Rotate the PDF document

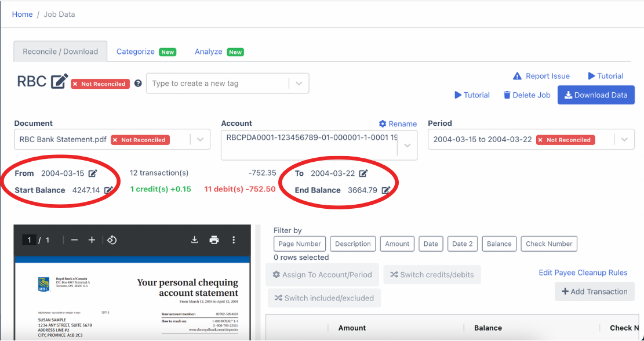pos(112,240)
